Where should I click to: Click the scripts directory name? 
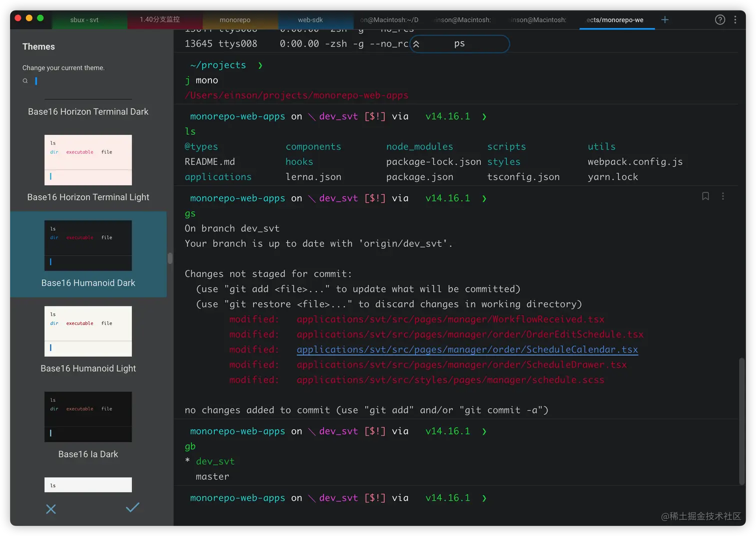pyautogui.click(x=506, y=147)
